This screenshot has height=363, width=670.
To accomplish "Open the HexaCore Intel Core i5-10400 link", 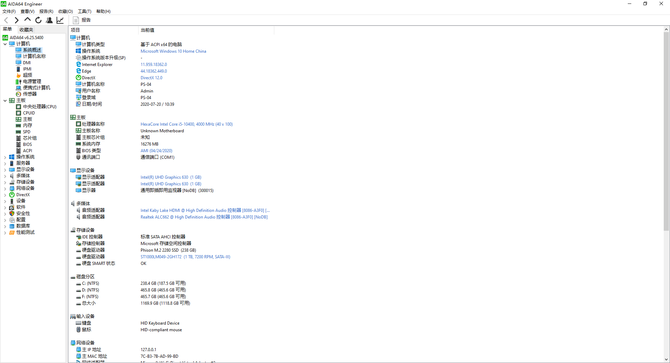I will [187, 124].
